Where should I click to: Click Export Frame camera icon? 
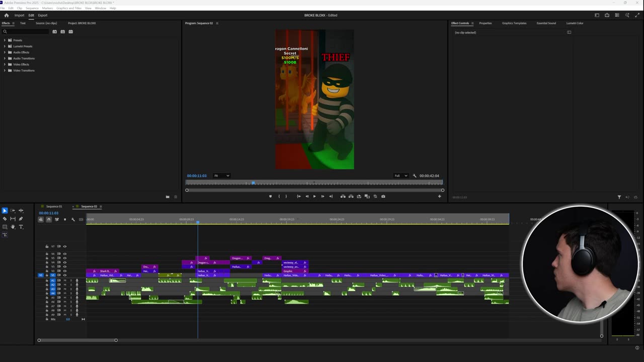click(x=383, y=197)
